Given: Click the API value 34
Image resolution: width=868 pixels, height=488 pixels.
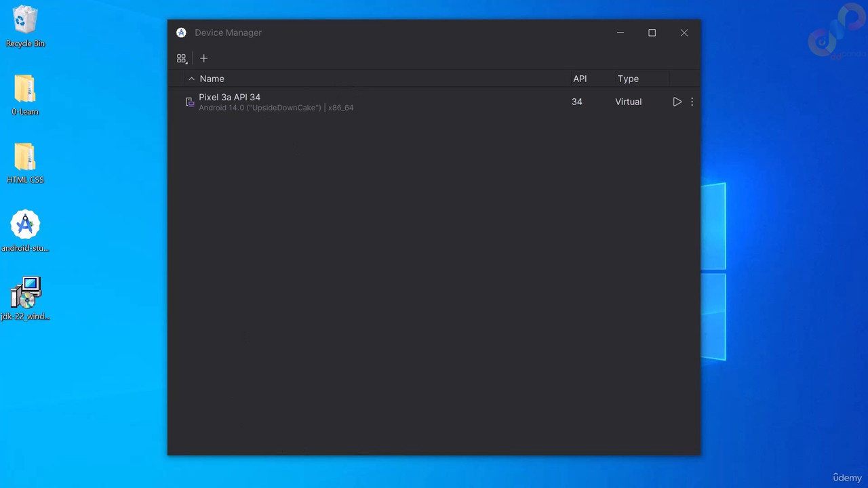Looking at the screenshot, I should tap(577, 102).
